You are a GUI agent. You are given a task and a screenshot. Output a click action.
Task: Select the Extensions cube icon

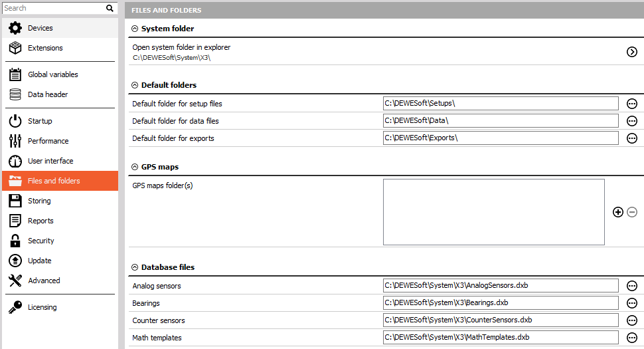coord(15,48)
